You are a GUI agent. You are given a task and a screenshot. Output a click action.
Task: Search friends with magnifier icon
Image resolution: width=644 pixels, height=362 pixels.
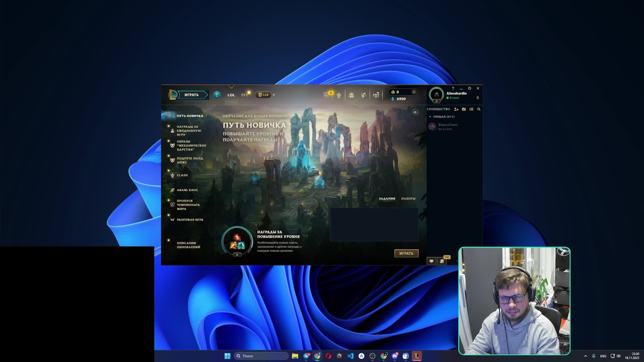coord(479,109)
